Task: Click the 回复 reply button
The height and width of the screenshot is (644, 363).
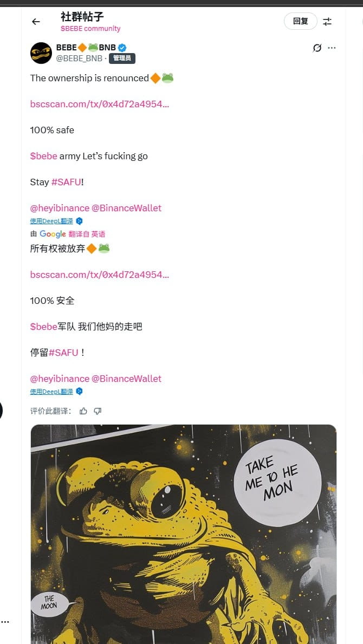Action: tap(301, 21)
